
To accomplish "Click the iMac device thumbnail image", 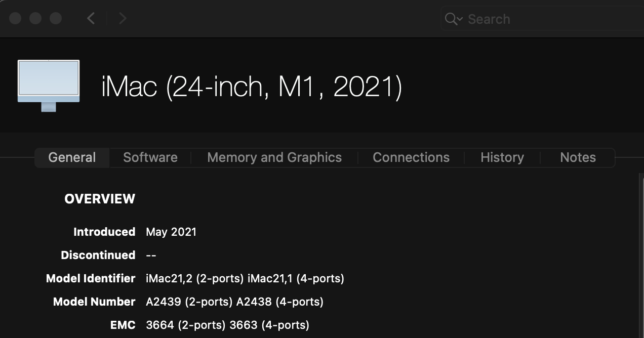I will [49, 85].
